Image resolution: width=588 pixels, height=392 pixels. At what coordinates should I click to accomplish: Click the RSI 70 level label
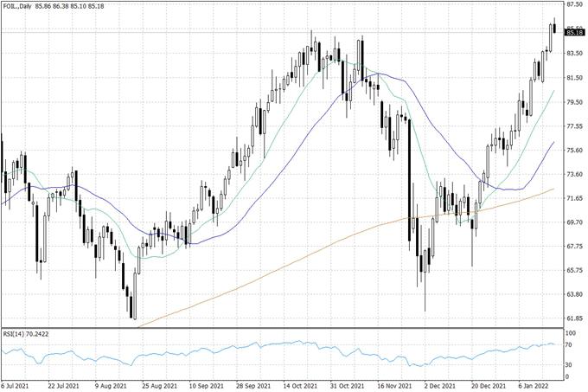point(570,345)
